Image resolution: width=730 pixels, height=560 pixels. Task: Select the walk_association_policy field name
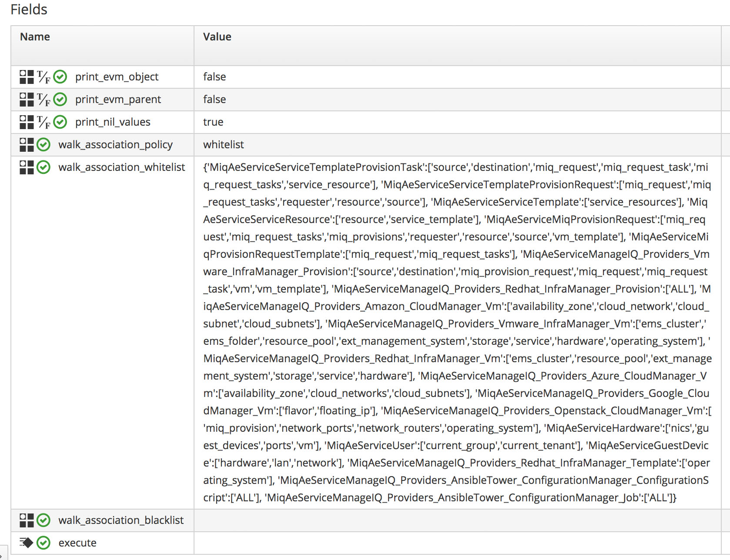[x=115, y=145]
